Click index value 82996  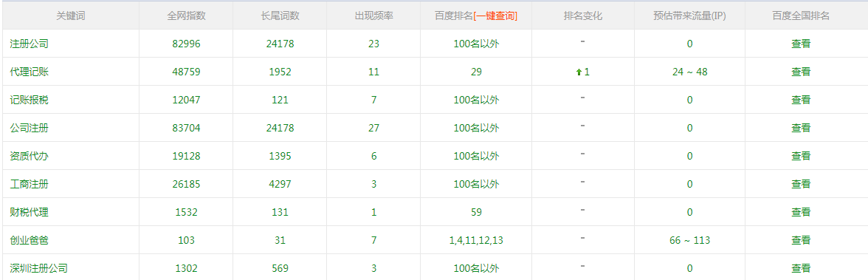point(186,44)
